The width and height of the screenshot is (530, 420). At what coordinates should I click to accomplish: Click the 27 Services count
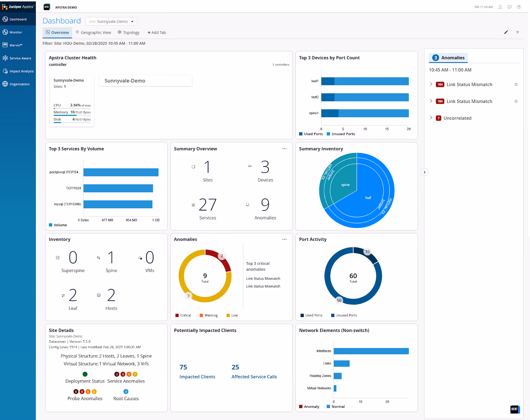tap(208, 205)
